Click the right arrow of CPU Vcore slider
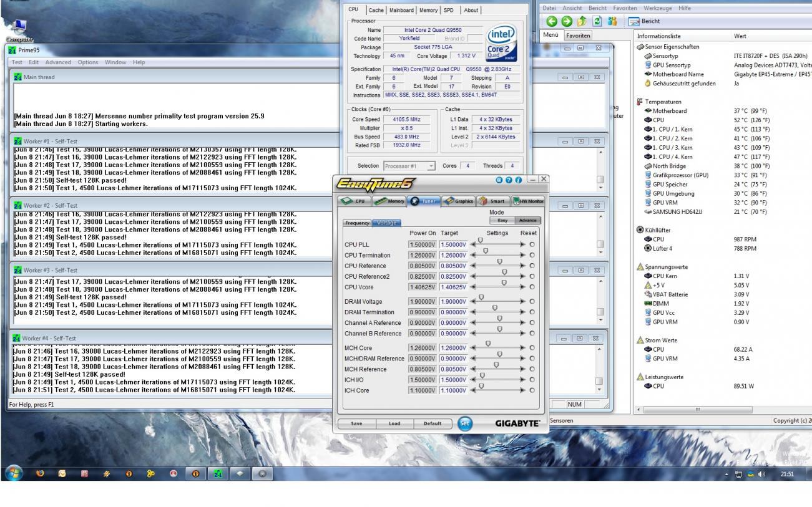The width and height of the screenshot is (812, 507). pyautogui.click(x=522, y=287)
